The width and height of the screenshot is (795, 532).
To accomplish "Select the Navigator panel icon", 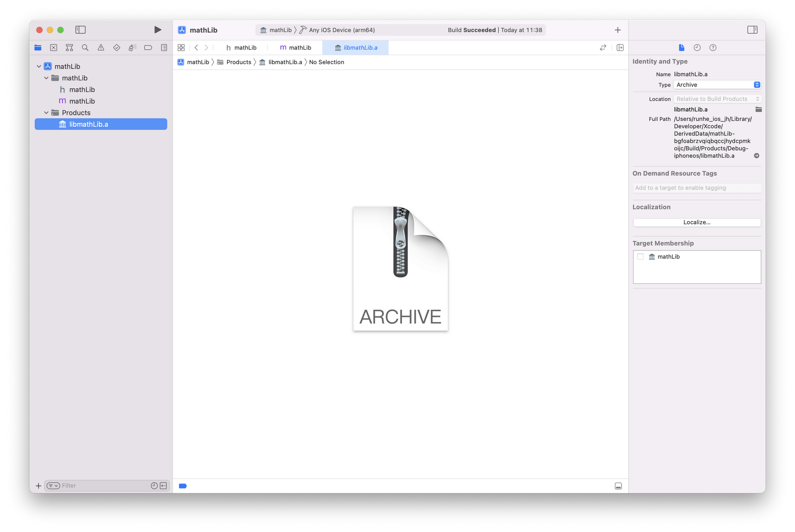I will tap(38, 48).
